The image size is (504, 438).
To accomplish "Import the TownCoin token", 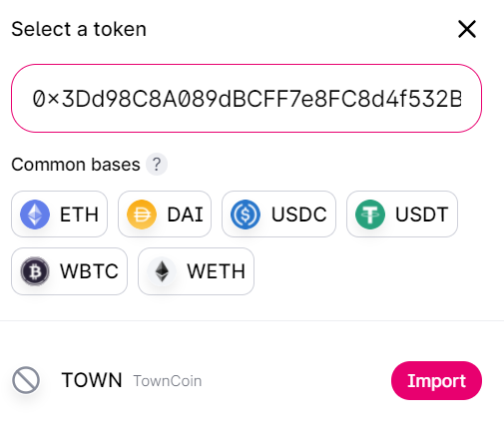I will pyautogui.click(x=436, y=380).
